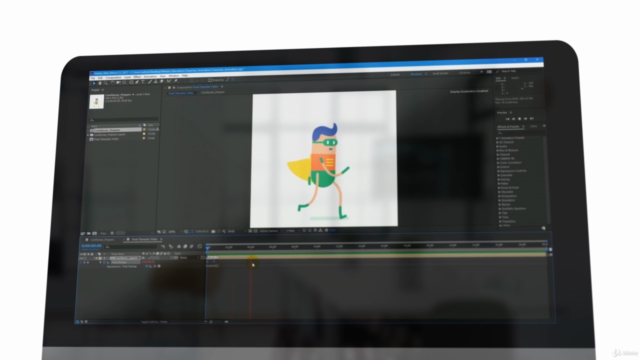Viewport: 640px width, 360px height.
Task: Click the new composition icon in Project panel
Action: (x=95, y=233)
